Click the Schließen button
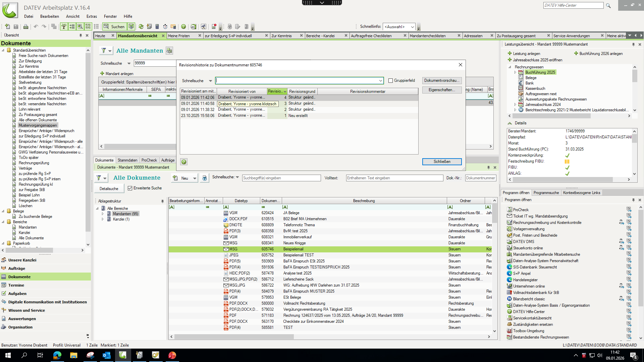 tap(442, 162)
